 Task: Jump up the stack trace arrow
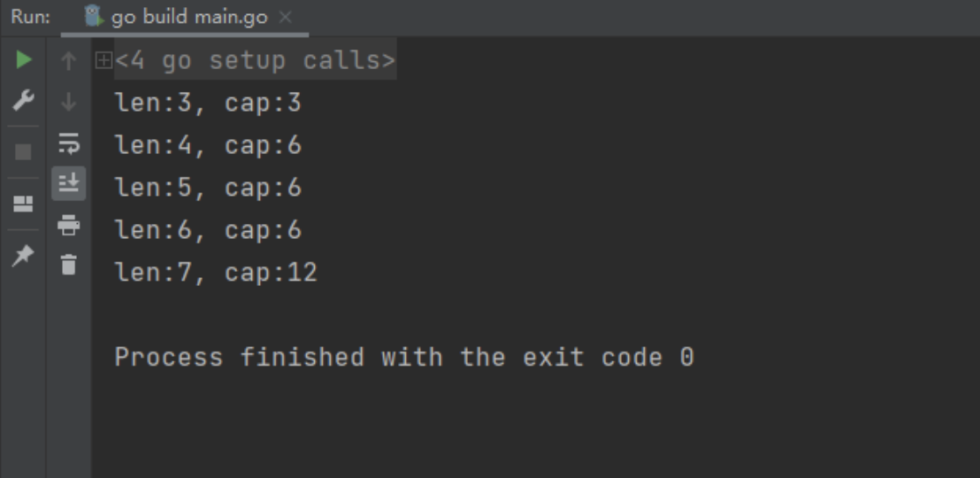[68, 61]
